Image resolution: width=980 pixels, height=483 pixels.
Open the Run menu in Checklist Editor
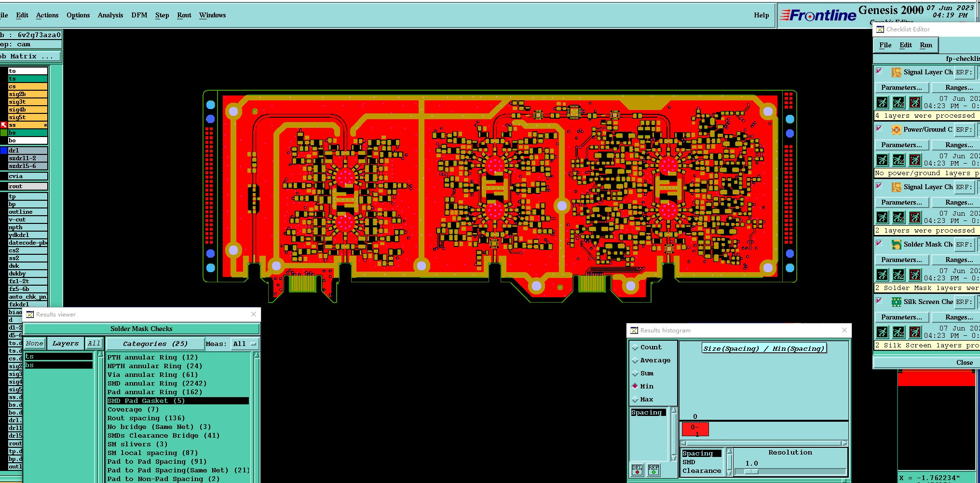(x=926, y=45)
